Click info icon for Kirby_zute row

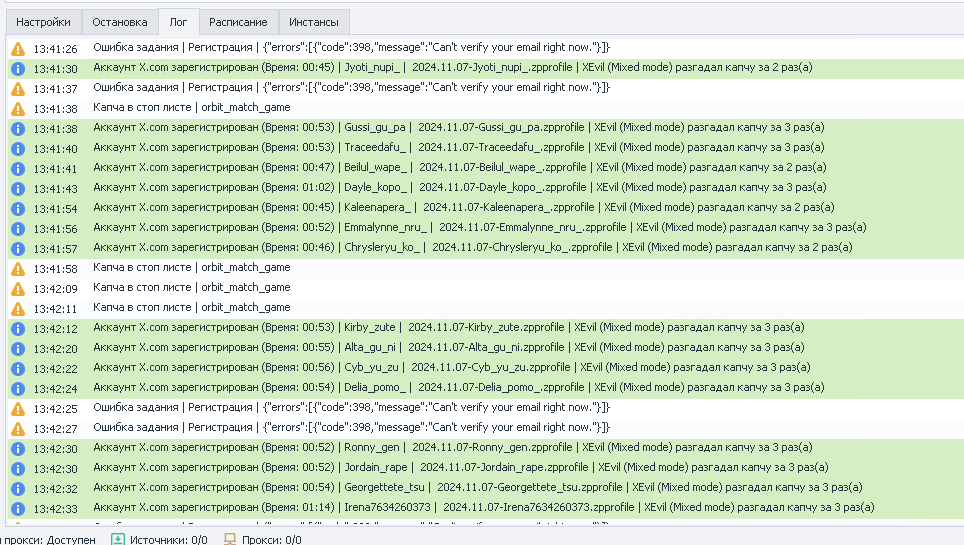pyautogui.click(x=18, y=328)
